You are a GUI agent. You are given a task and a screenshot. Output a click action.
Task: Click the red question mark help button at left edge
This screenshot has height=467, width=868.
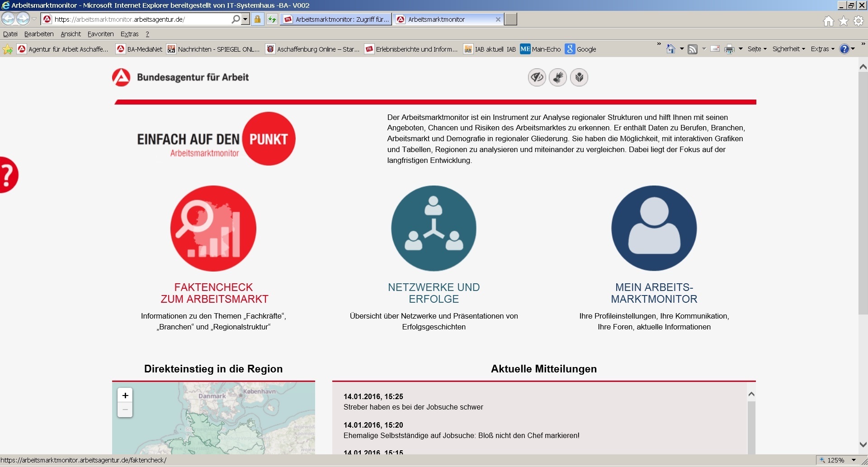8,175
